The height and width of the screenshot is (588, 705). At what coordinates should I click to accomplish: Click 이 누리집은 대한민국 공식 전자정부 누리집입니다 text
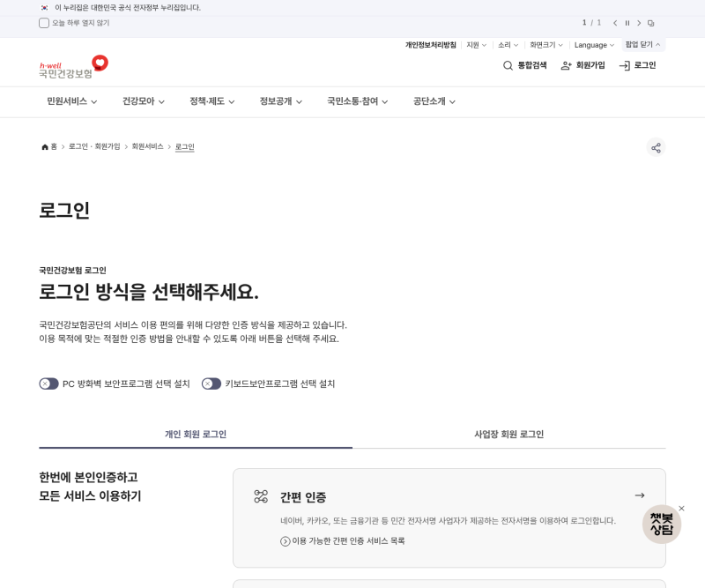coord(128,8)
